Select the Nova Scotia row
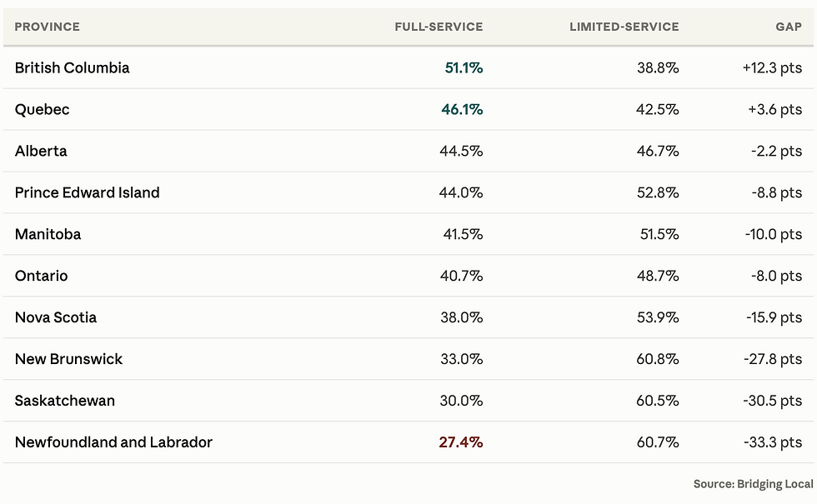Screen dimensions: 817x504 pos(408,317)
